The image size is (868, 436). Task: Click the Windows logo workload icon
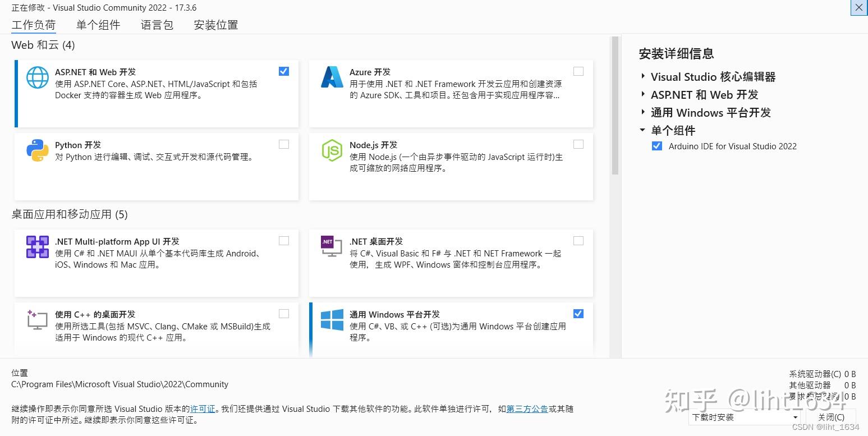point(332,320)
